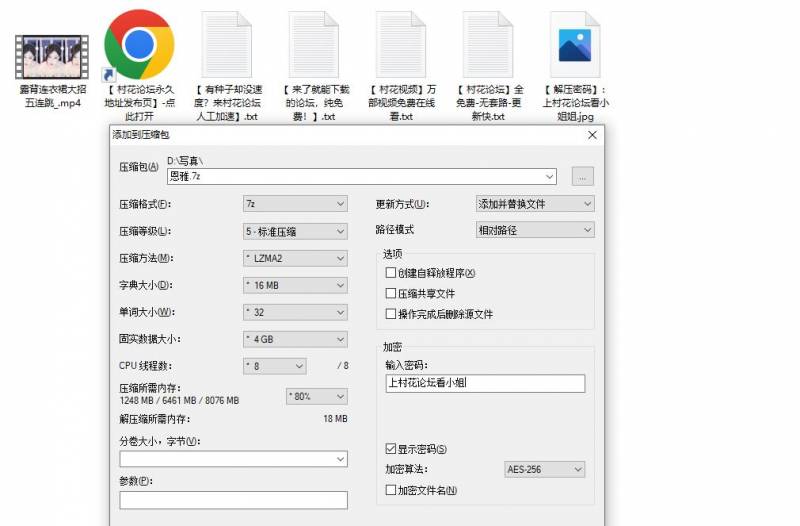Close the 添加到压缩包 dialog
This screenshot has width=800, height=526.
point(592,134)
